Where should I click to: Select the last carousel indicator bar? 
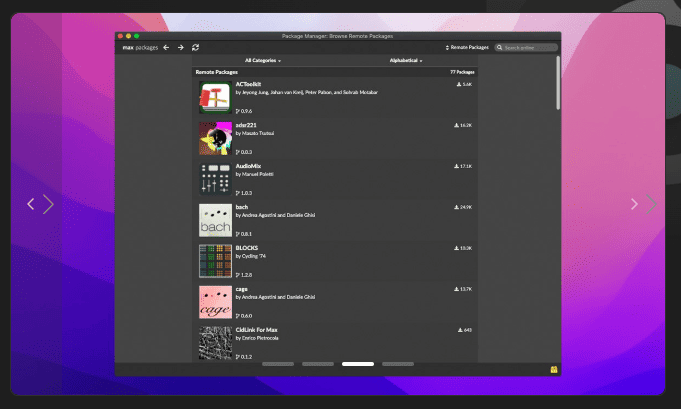coord(398,364)
